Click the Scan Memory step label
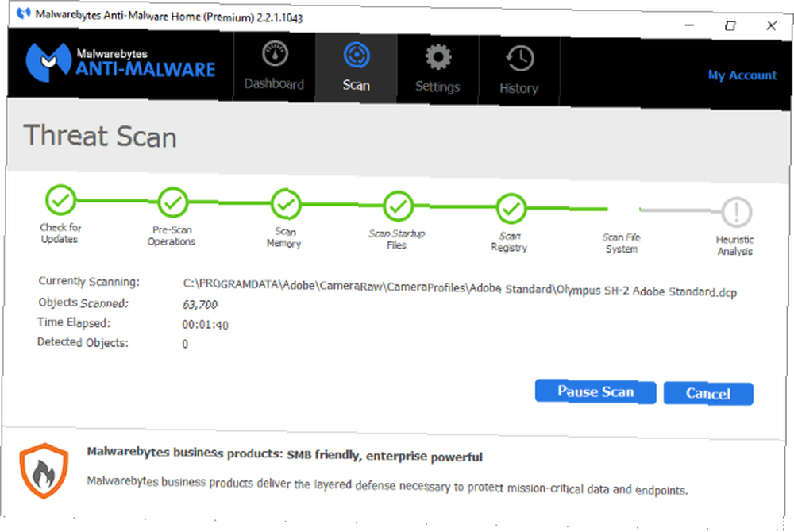 pyautogui.click(x=284, y=237)
